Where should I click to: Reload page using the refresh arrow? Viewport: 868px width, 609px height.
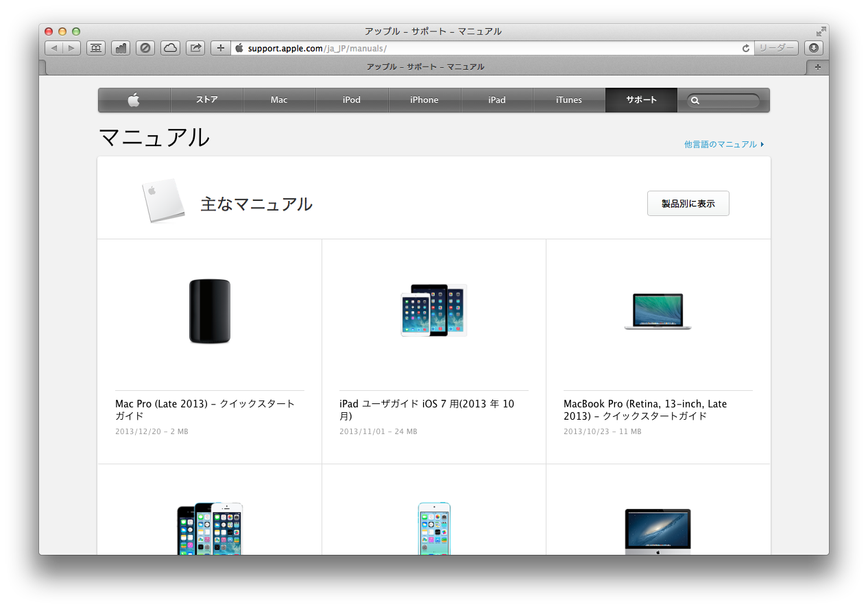coord(746,48)
